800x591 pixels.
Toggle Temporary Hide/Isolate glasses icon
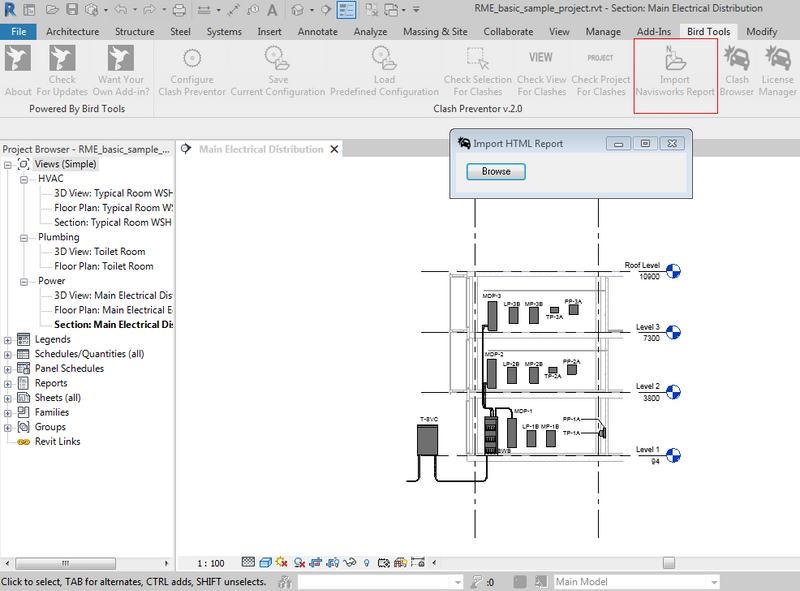pos(350,563)
